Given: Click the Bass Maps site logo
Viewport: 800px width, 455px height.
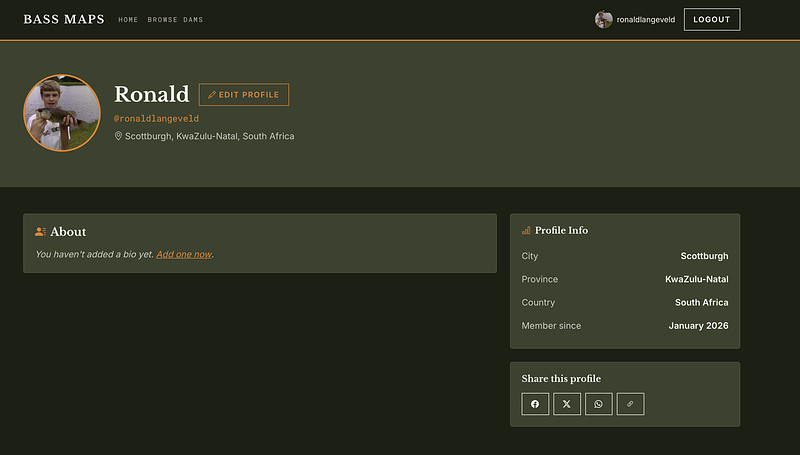Looking at the screenshot, I should pos(64,19).
